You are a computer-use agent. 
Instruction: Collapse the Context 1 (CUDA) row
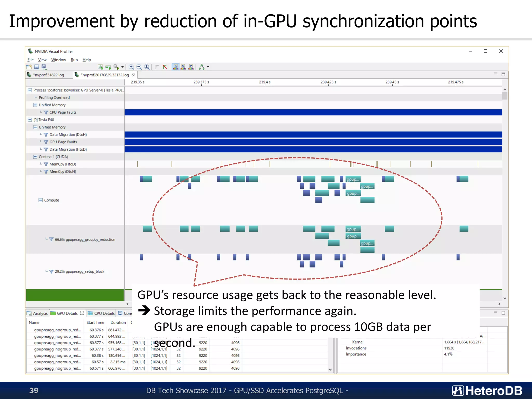click(35, 157)
